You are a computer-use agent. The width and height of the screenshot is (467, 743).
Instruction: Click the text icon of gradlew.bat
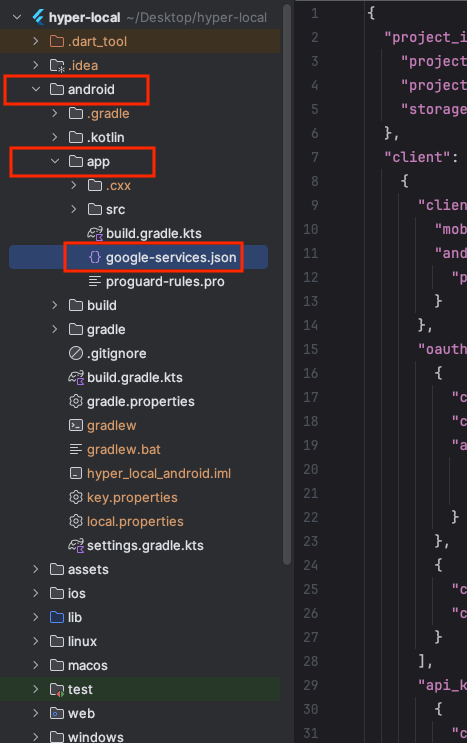tap(76, 449)
